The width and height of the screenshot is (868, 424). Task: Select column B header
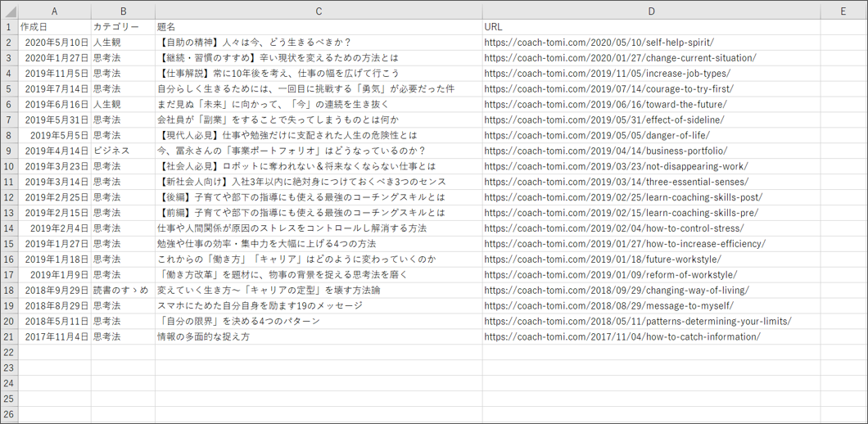(123, 11)
